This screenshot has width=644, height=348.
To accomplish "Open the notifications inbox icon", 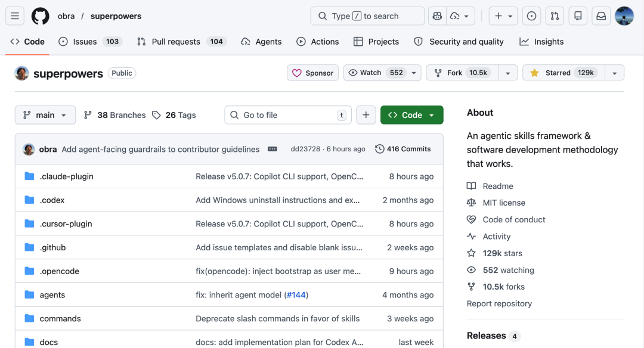I will coord(601,16).
